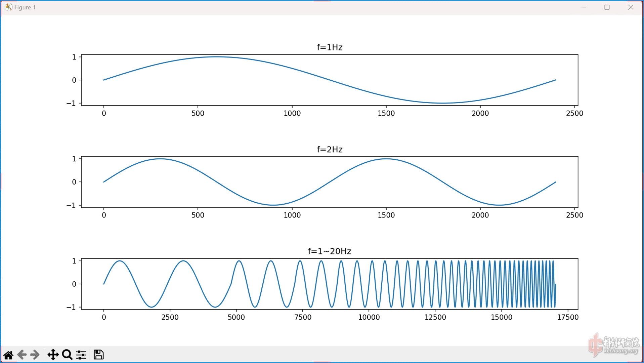Toggle the Pan axes tool
Image resolution: width=644 pixels, height=363 pixels.
pos(53,355)
